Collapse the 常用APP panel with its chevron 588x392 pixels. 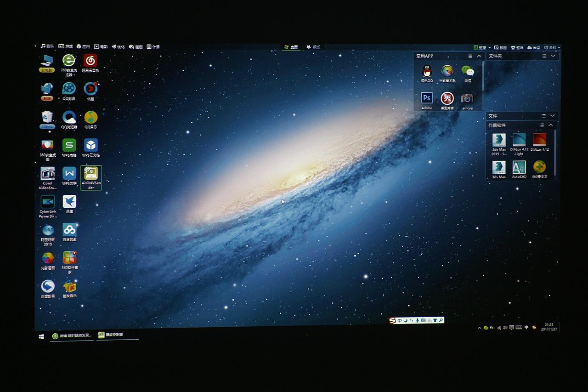(479, 56)
